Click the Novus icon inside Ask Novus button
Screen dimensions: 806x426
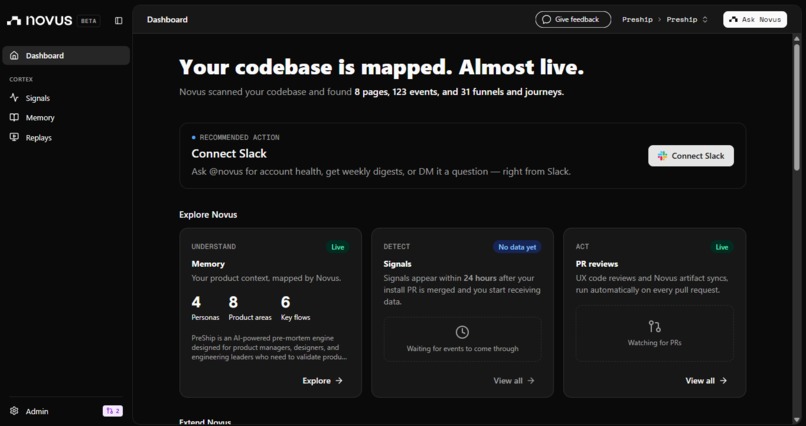pyautogui.click(x=734, y=20)
